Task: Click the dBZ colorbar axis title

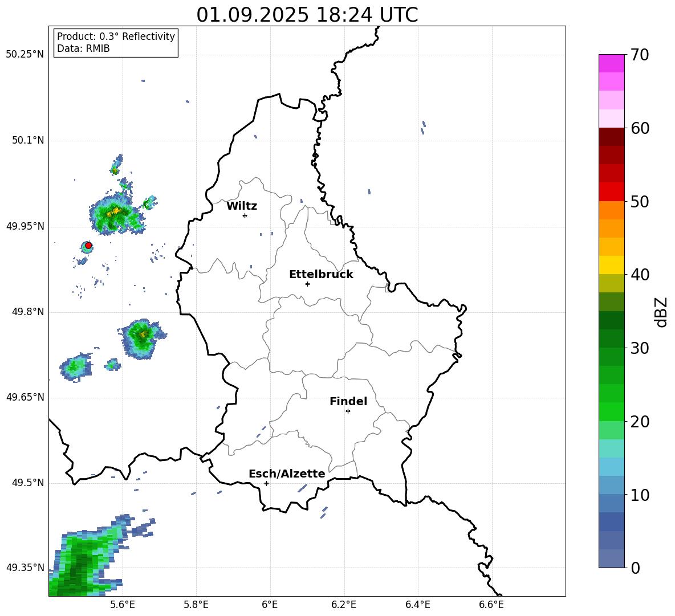Action: (661, 312)
